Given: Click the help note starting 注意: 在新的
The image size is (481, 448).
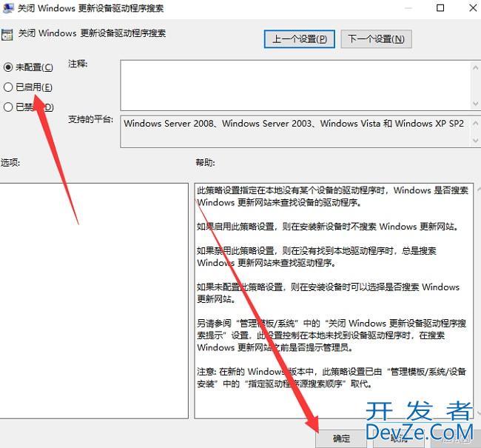Looking at the screenshot, I should tap(332, 378).
